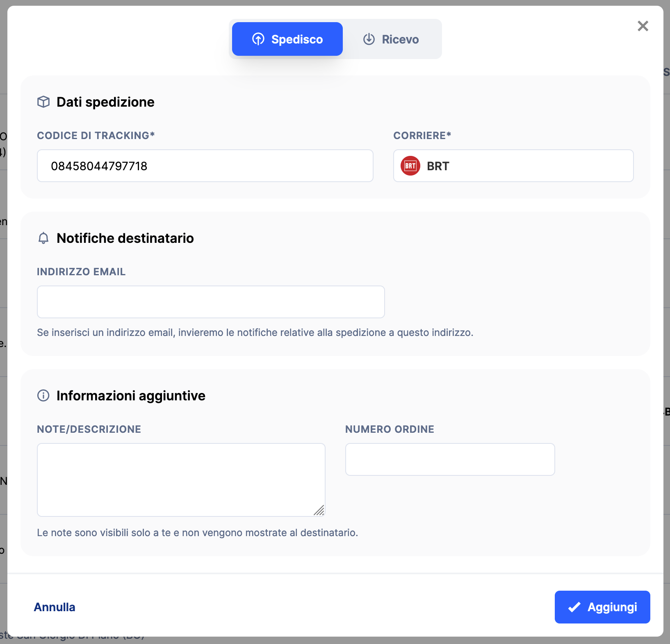Click the checkmark icon on Aggiungi button

pos(574,607)
